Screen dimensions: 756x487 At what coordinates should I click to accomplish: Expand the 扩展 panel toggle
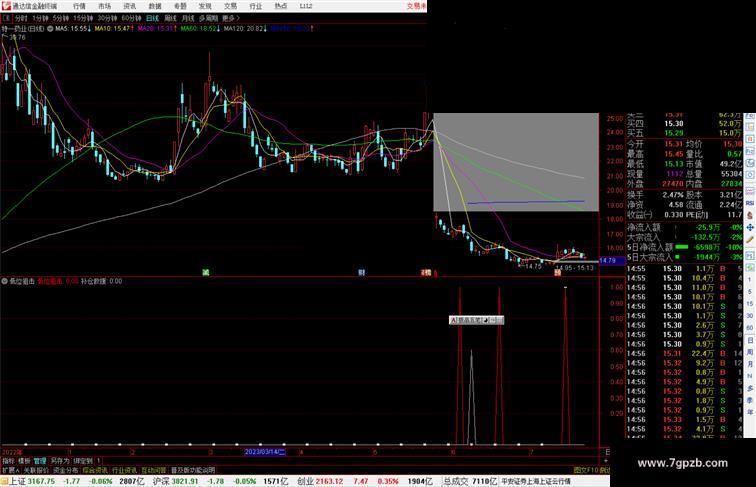(x=11, y=470)
